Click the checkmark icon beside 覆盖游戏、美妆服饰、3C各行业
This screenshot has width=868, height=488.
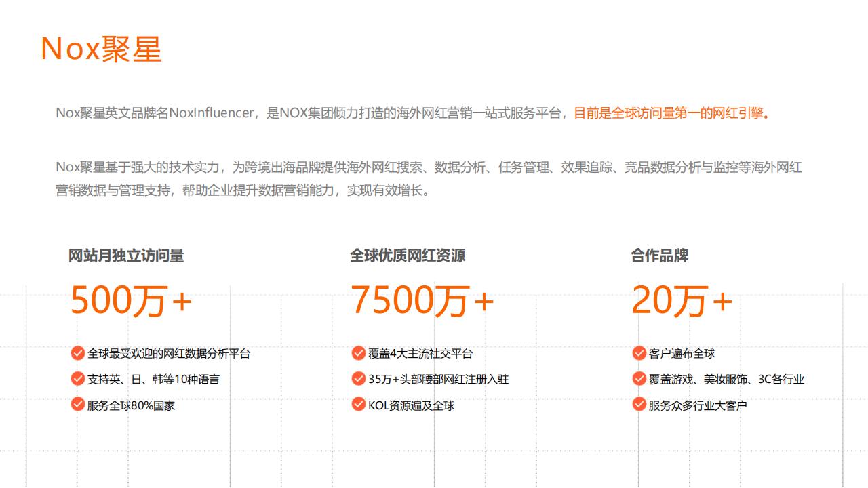point(639,378)
